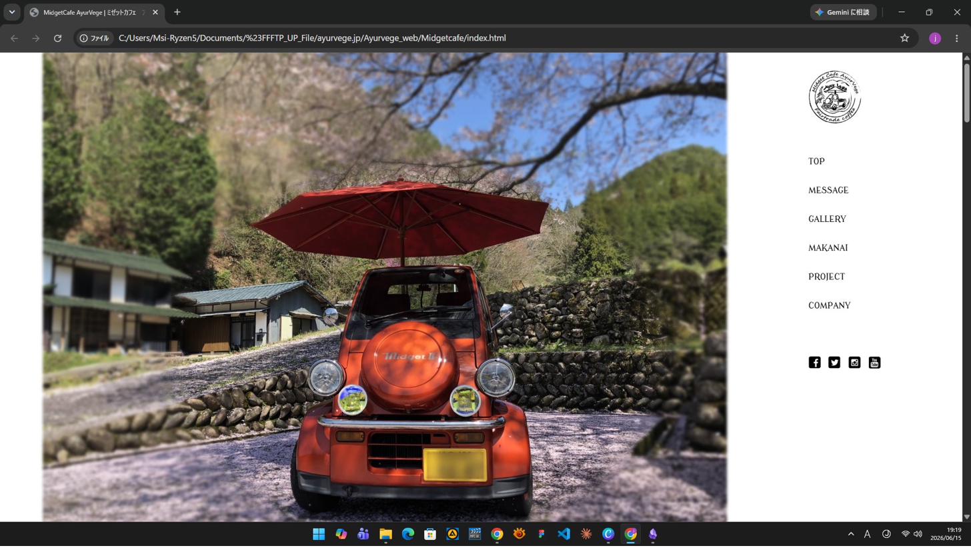Open the Chrome three-dot menu

(956, 38)
